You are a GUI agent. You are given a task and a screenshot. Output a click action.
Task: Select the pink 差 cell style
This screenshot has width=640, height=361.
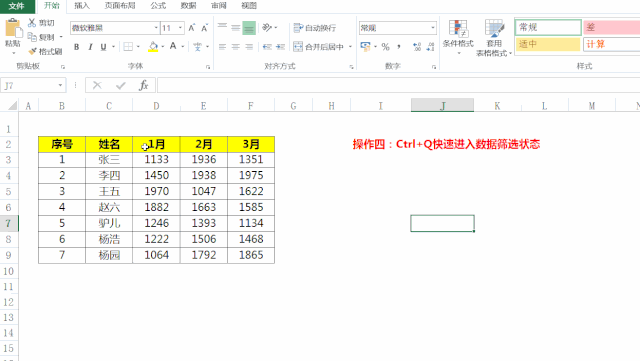pyautogui.click(x=611, y=27)
